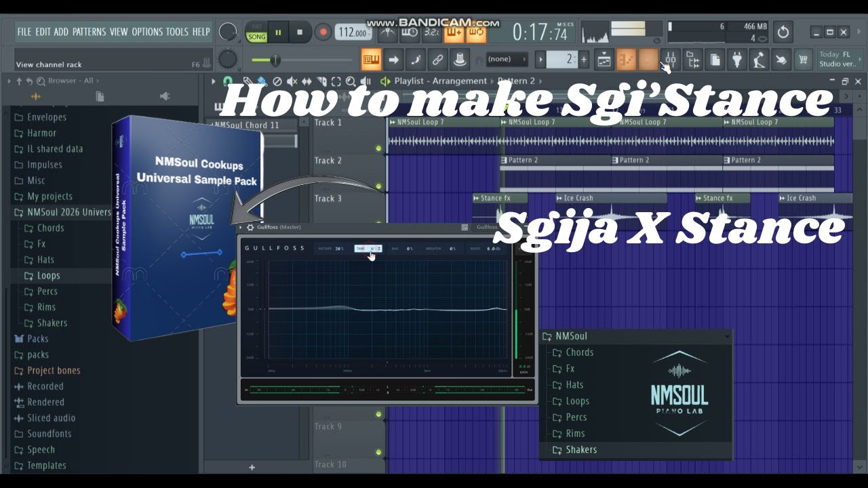Toggle note and clip grouping link icon
868x488 pixels.
point(438,59)
